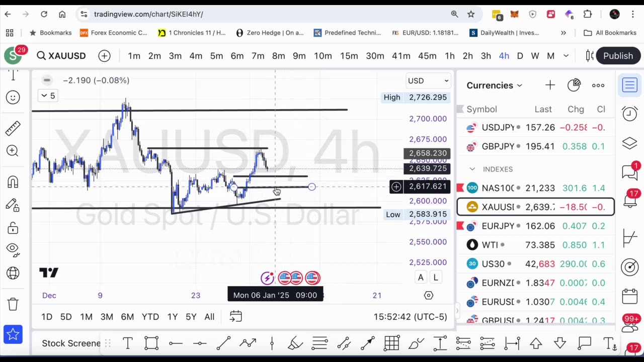The width and height of the screenshot is (644, 362).
Task: Click the blue favorites star icon
Action: (13, 334)
